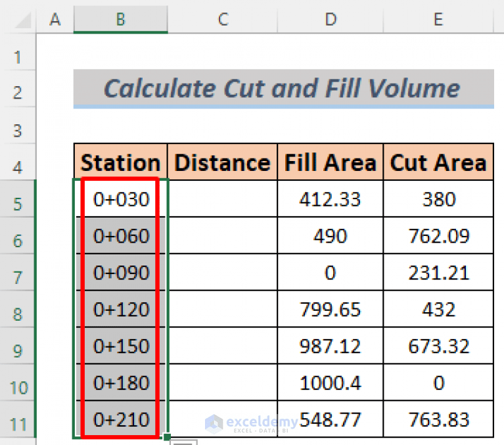Click empty Distance cell beside 0+120
Viewport: 504px width, 445px height.
(x=222, y=309)
